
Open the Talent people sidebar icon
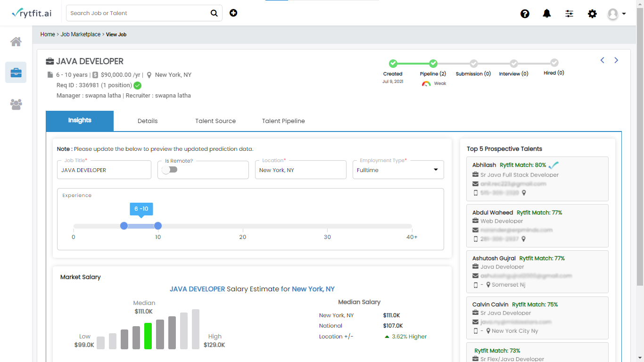tap(16, 104)
